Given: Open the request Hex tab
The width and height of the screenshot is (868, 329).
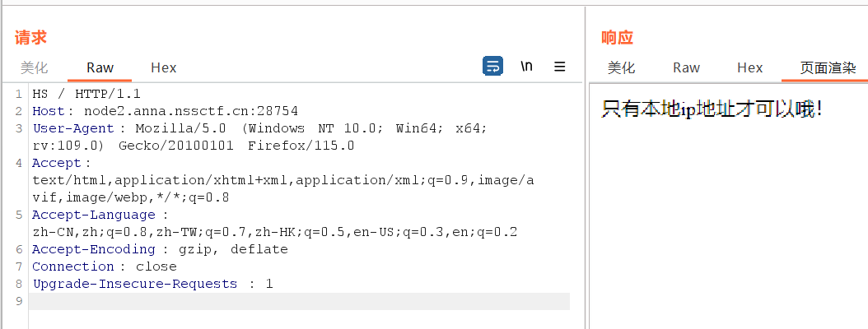Looking at the screenshot, I should pos(164,67).
